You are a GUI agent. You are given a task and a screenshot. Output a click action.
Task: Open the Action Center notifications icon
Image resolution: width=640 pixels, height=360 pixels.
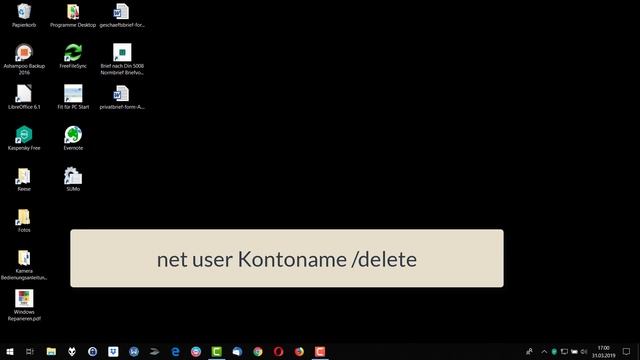(627, 351)
